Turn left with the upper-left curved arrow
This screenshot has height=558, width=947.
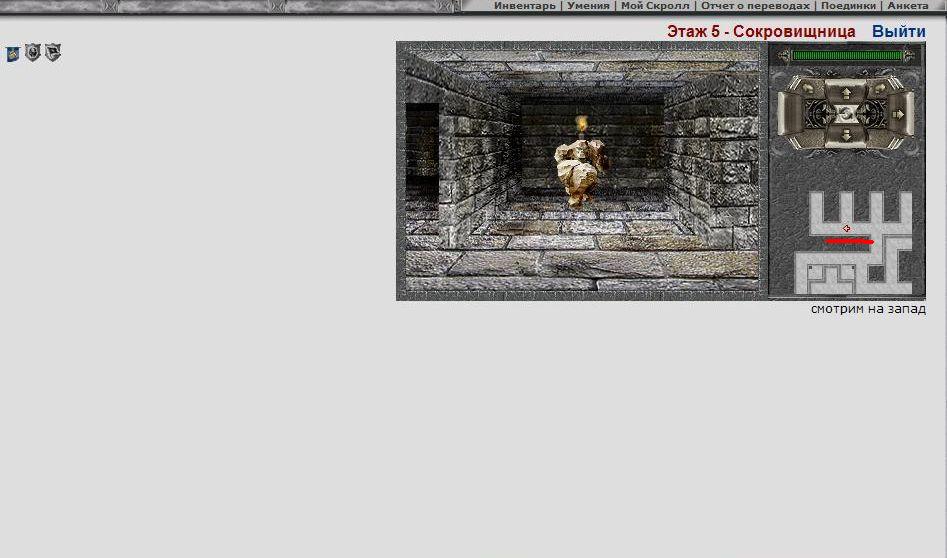click(808, 88)
